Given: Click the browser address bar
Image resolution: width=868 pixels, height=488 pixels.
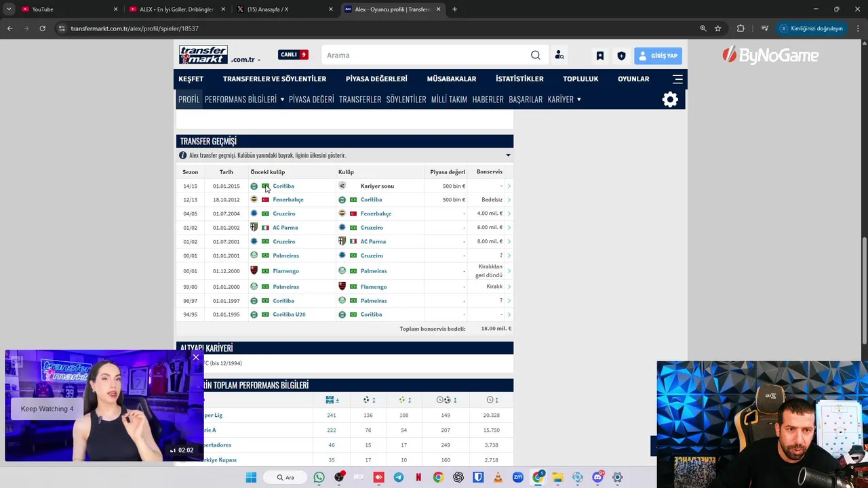Looking at the screenshot, I should pos(373,28).
